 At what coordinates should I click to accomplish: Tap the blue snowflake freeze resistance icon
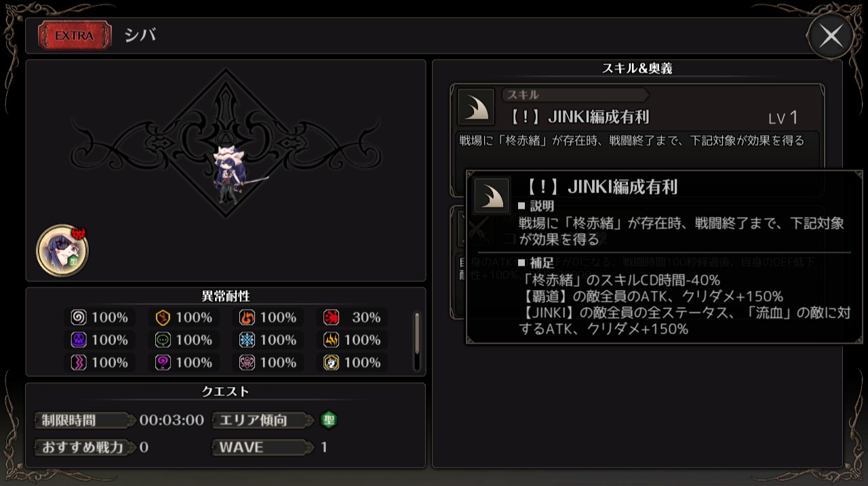[x=248, y=340]
